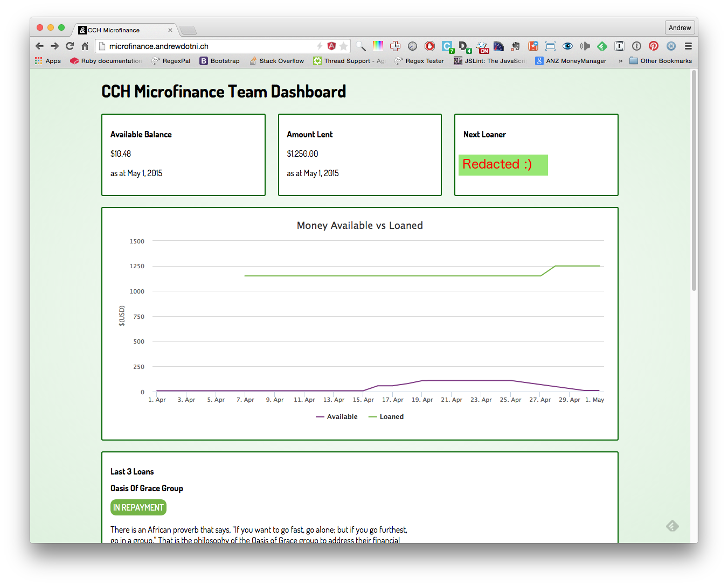The width and height of the screenshot is (728, 586).
Task: Open the magnifying glass search extension
Action: 360,46
